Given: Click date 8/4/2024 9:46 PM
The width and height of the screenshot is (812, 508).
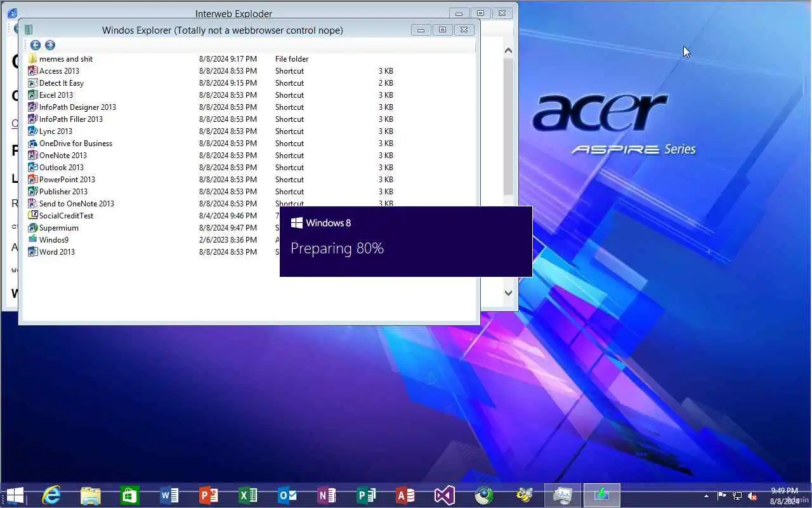Looking at the screenshot, I should pyautogui.click(x=228, y=216).
